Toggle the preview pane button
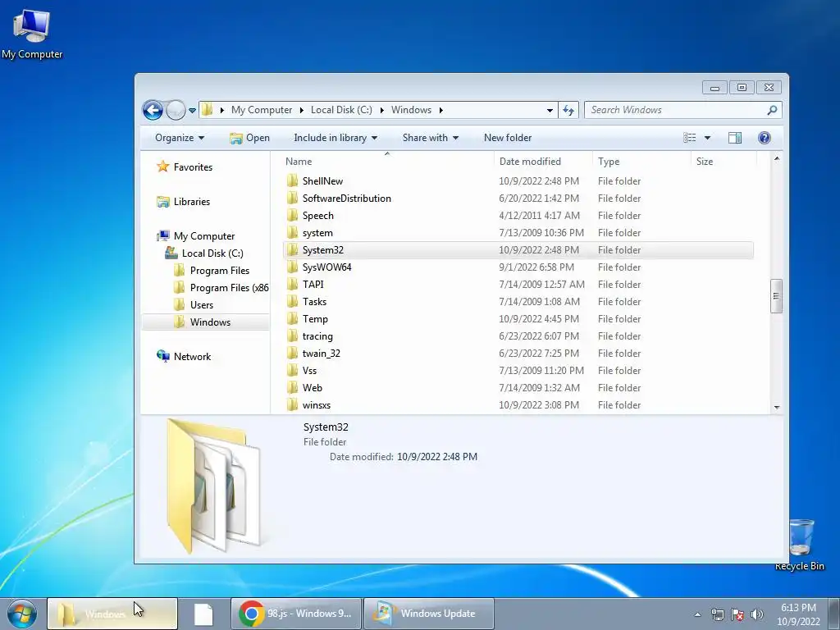Viewport: 840px width, 630px height. pyautogui.click(x=735, y=138)
